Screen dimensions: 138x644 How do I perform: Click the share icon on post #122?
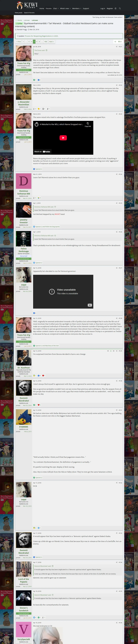(117, 85)
